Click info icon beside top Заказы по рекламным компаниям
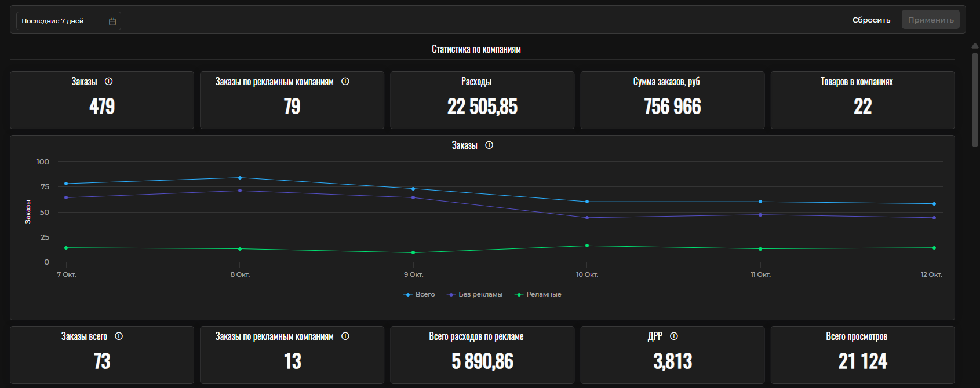980x388 pixels. 345,81
